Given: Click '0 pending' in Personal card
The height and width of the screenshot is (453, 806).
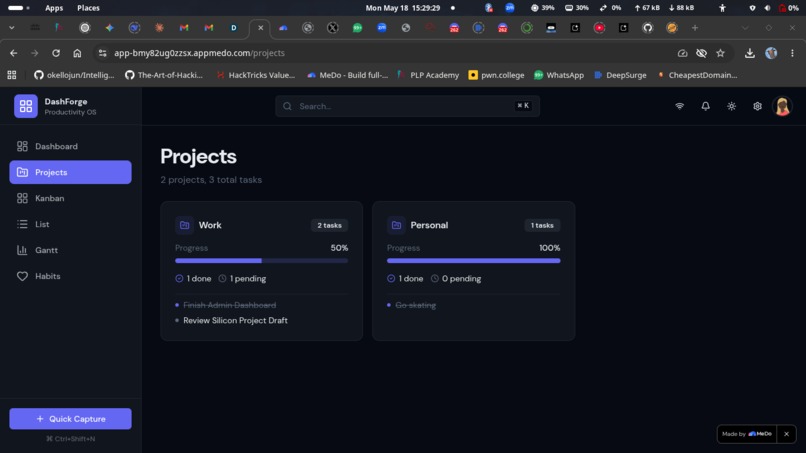Looking at the screenshot, I should point(456,279).
